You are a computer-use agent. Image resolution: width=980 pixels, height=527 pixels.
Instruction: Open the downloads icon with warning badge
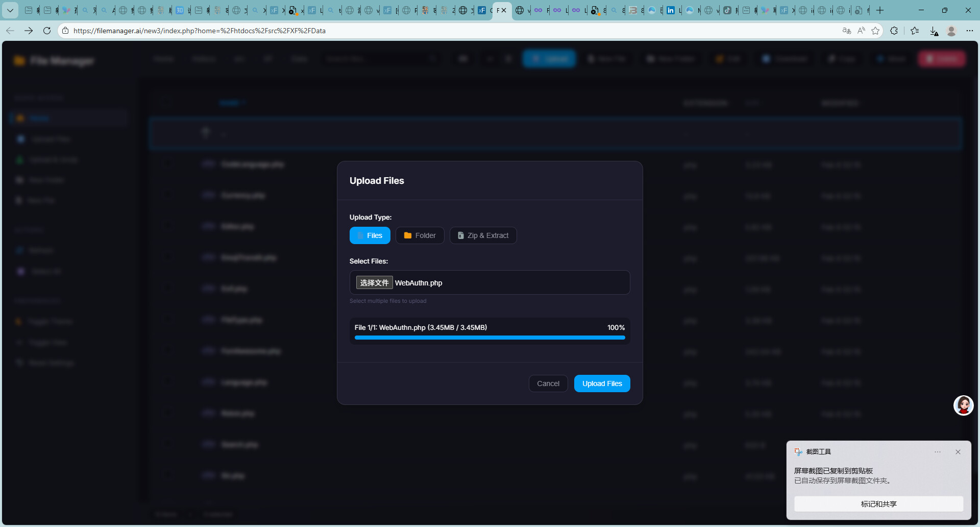coord(934,31)
